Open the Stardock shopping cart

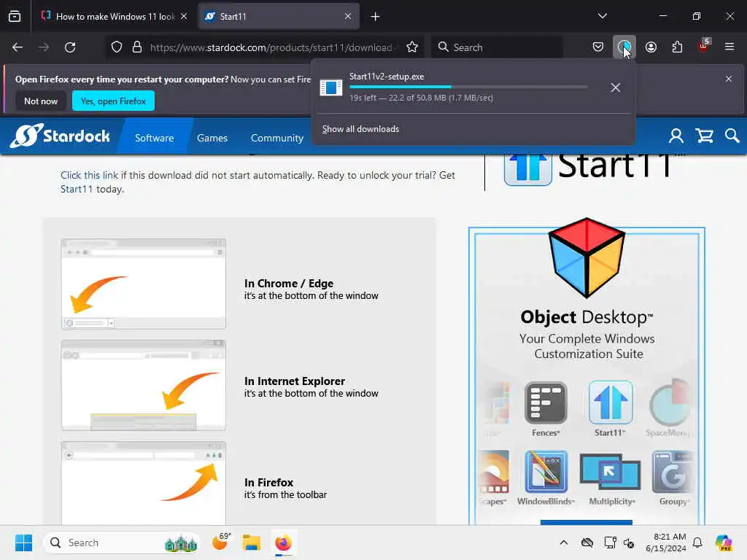pos(704,136)
